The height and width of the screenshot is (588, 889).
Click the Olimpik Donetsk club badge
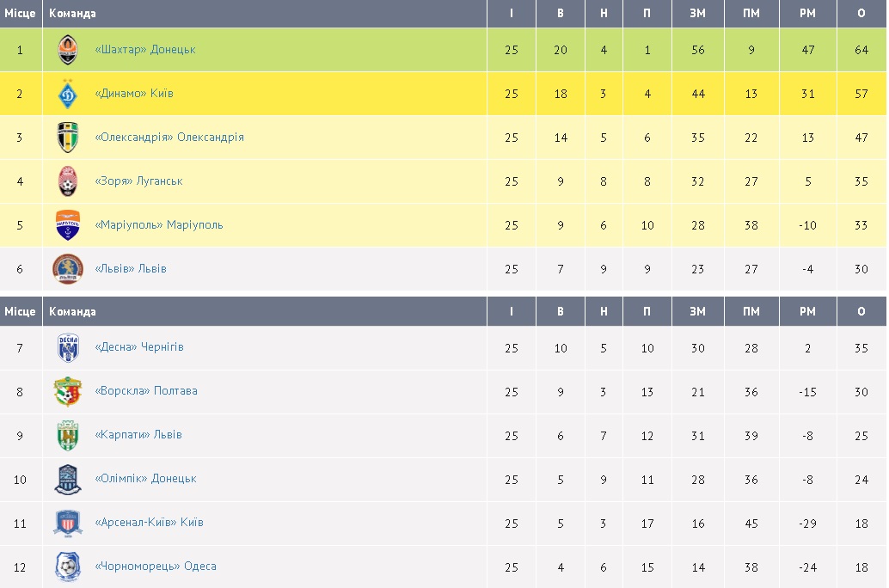68,479
